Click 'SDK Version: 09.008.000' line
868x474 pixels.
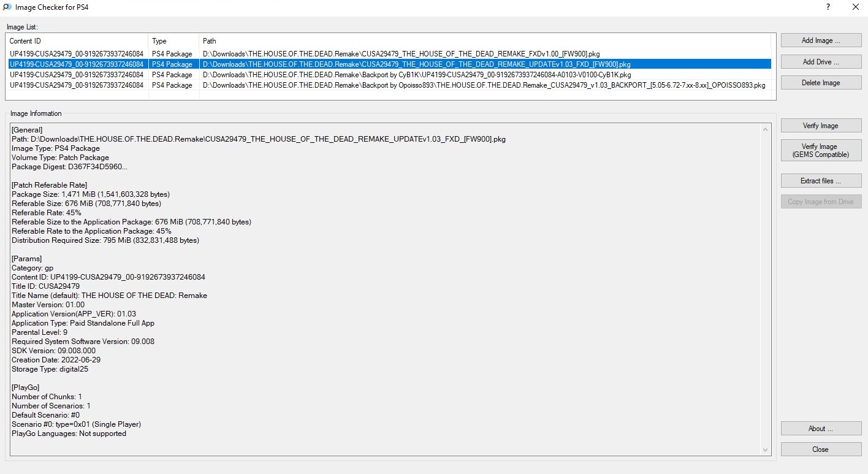coord(54,351)
